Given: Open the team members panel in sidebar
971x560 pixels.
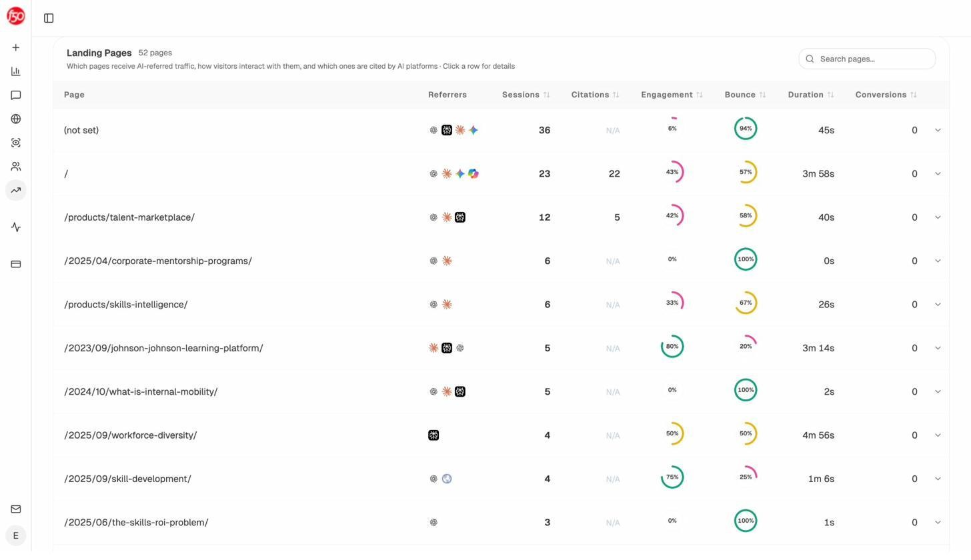Looking at the screenshot, I should pyautogui.click(x=15, y=166).
